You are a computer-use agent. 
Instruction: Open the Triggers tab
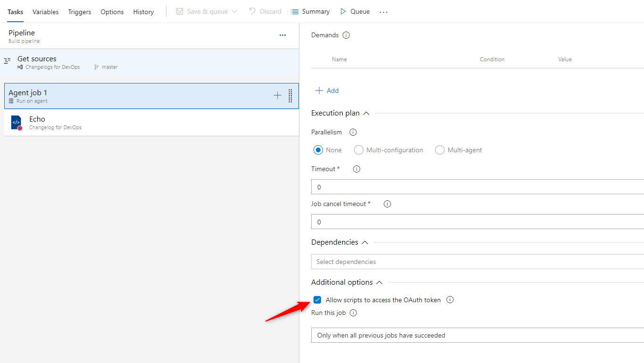coord(80,12)
